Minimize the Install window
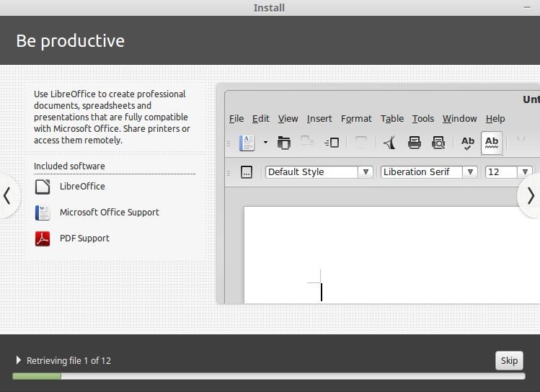The height and width of the screenshot is (392, 540). tap(527, 8)
